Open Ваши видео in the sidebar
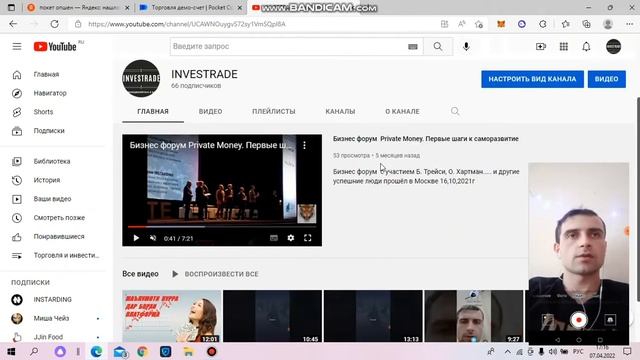Screen dimensions: 640x360 pos(53,199)
